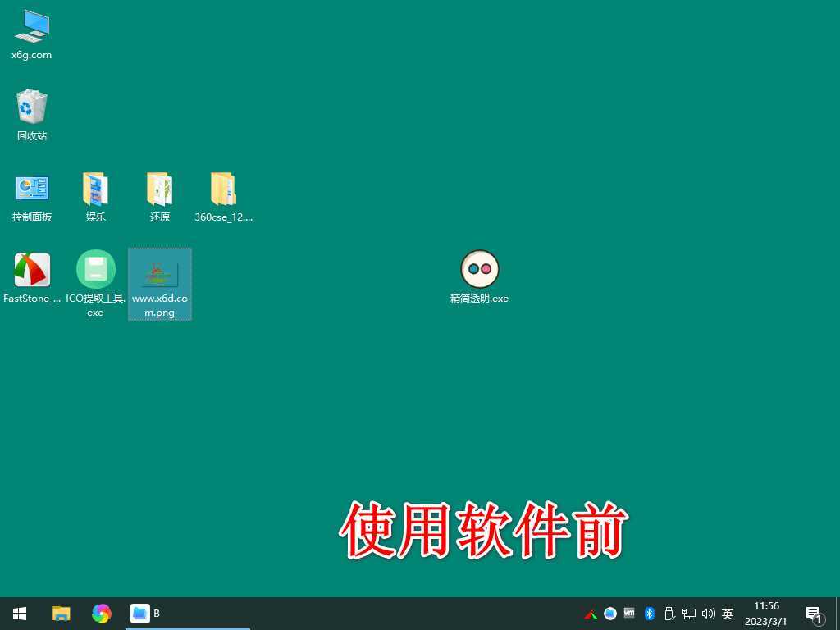Screen dimensions: 840x630
Task: Open the volume slider from the speaker icon
Action: (x=708, y=613)
